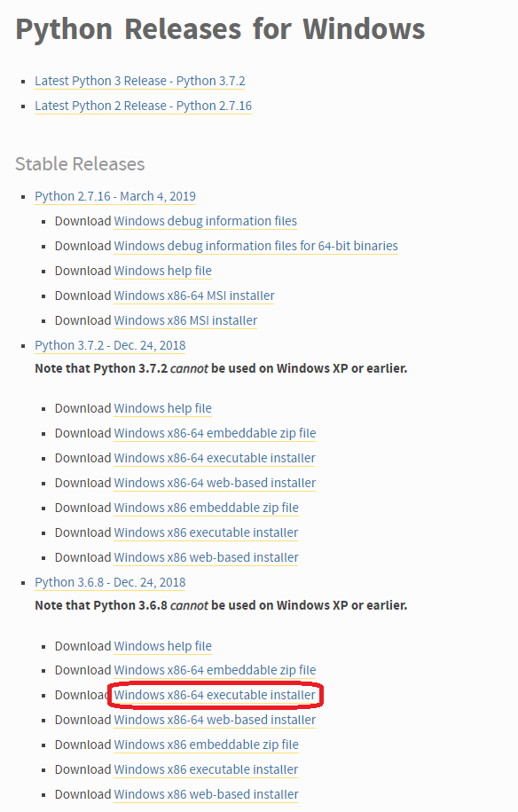Viewport: 518px width, 812px height.
Task: Download Python 3.7.2 x86-64 executable installer
Action: pyautogui.click(x=215, y=458)
